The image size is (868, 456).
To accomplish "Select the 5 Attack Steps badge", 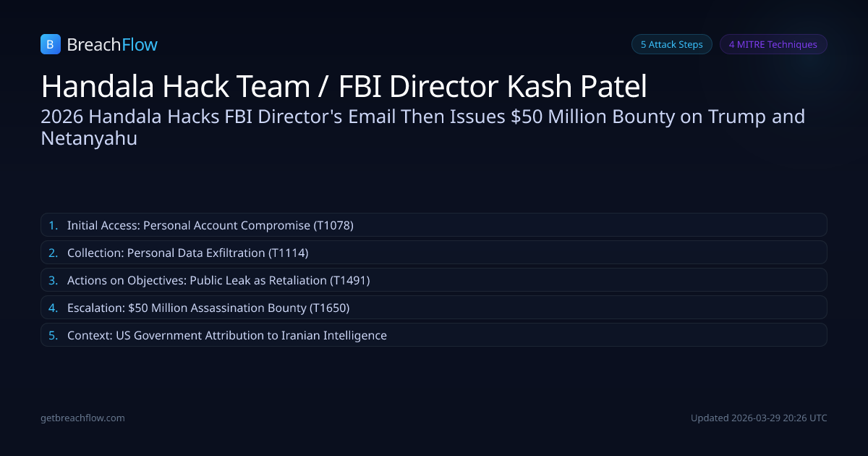I will coord(671,44).
